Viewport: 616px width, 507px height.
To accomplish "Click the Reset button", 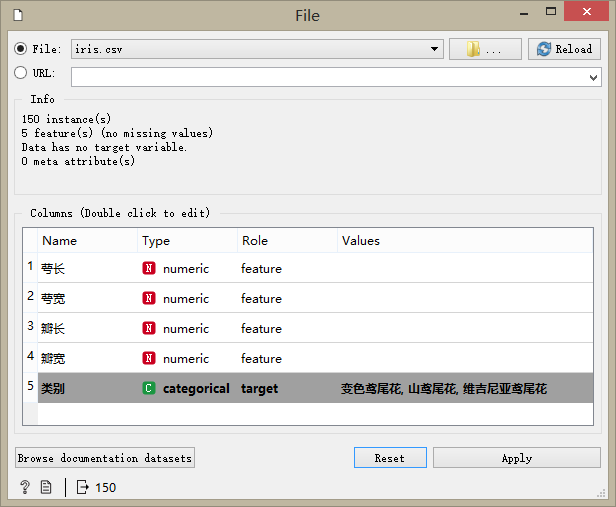I will point(390,458).
